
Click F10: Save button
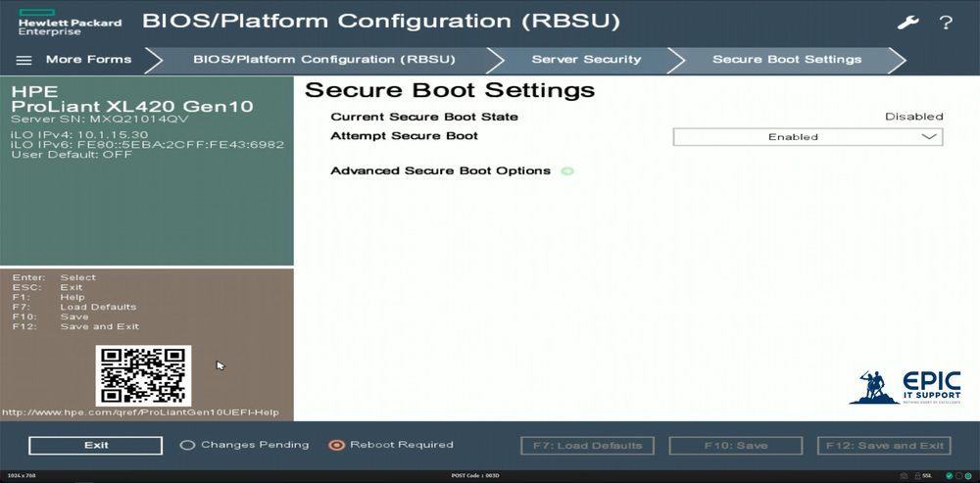(736, 446)
